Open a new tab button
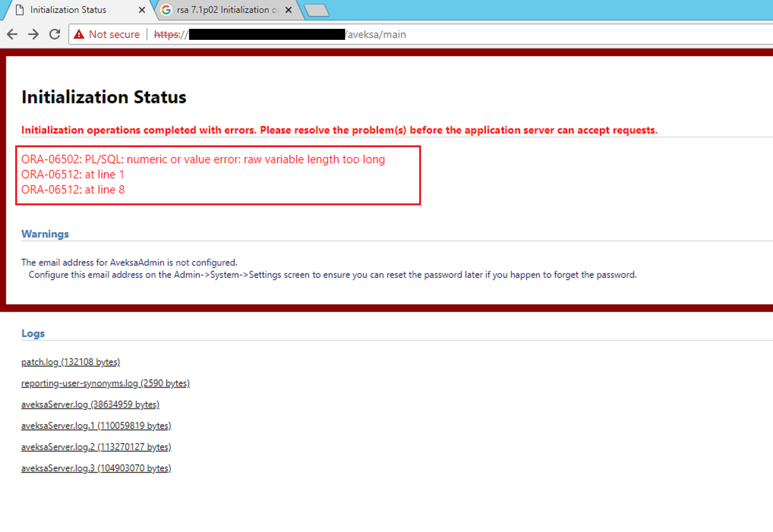The height and width of the screenshot is (532, 773). tap(317, 10)
